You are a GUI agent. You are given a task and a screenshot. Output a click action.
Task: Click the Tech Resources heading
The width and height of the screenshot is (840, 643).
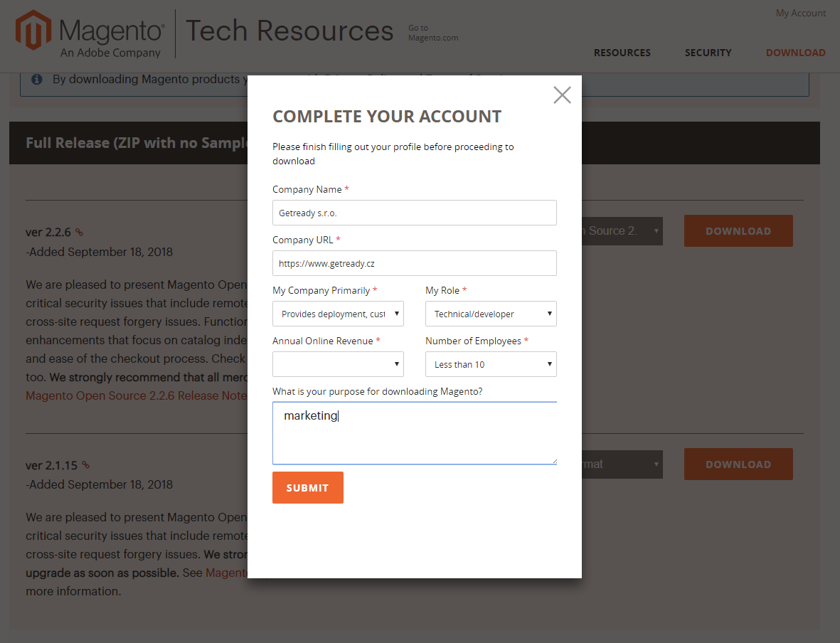click(x=289, y=31)
